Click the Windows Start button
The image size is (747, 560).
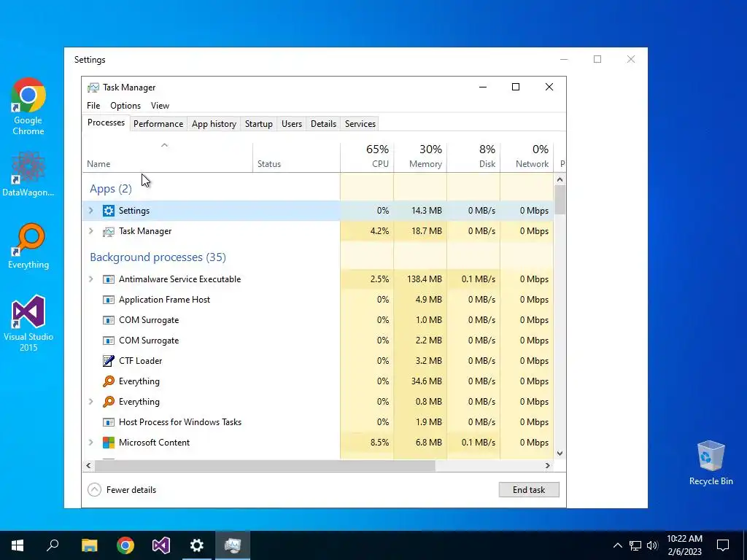18,545
